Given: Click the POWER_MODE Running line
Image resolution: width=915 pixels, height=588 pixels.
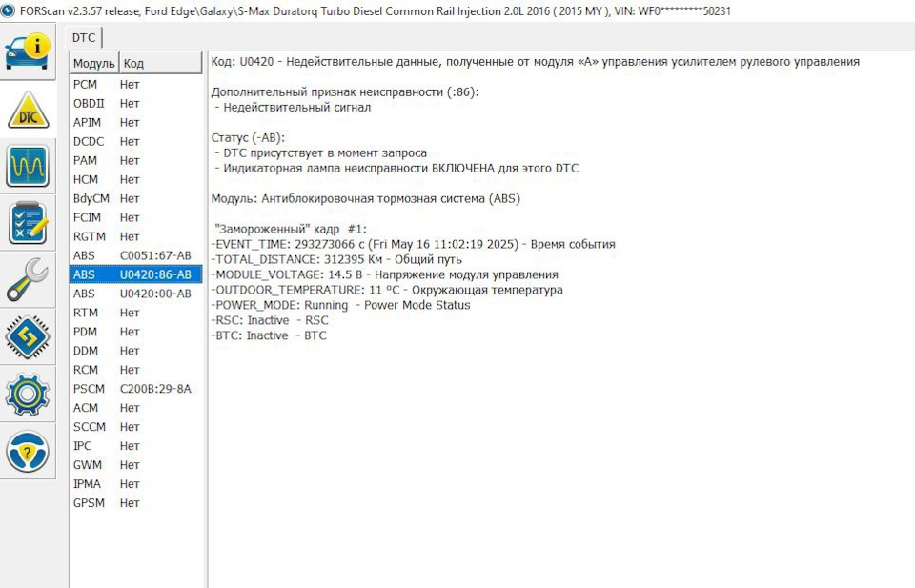Looking at the screenshot, I should [341, 305].
